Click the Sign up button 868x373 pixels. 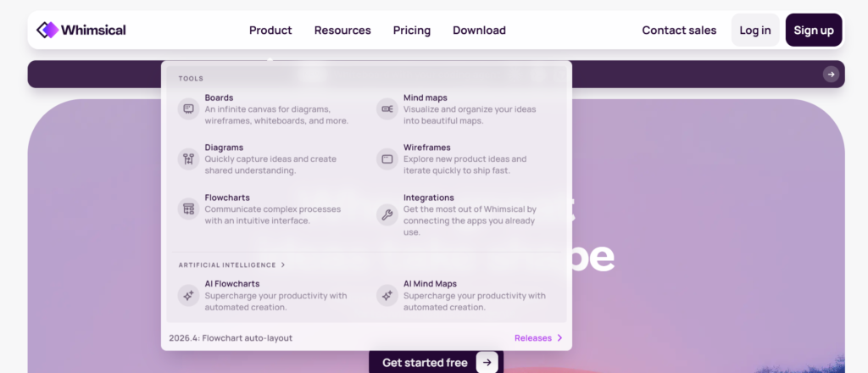814,31
